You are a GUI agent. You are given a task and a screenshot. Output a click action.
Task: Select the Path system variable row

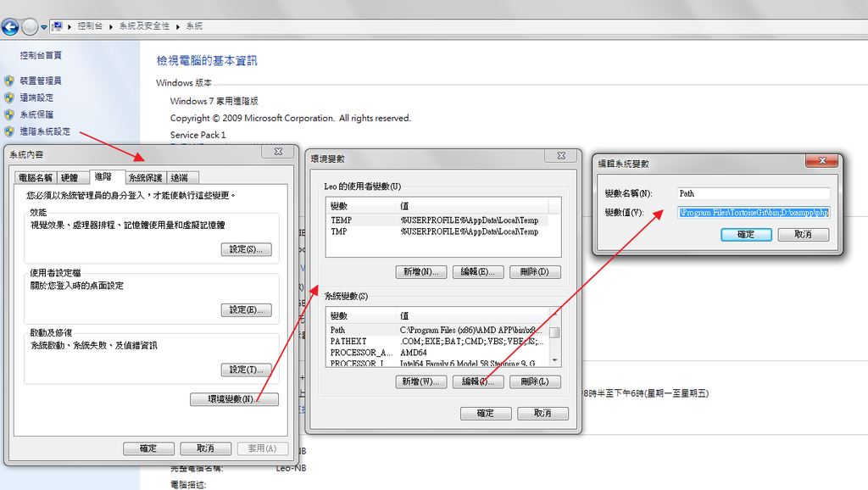click(438, 330)
